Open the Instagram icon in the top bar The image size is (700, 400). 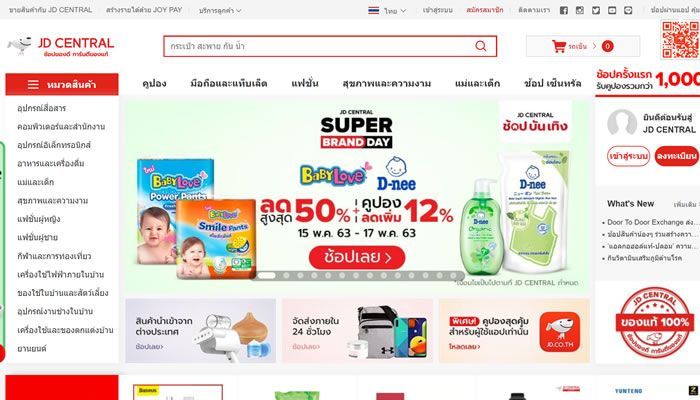pos(579,10)
